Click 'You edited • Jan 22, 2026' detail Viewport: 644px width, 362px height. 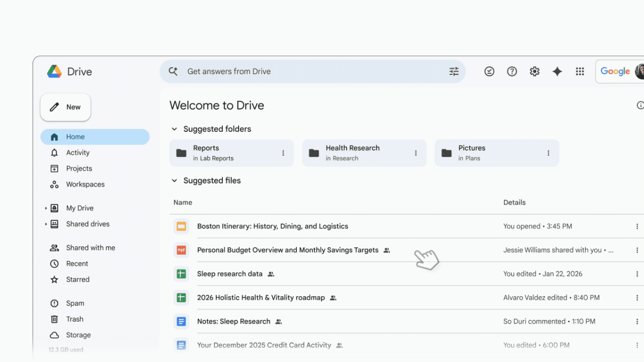[x=543, y=274]
